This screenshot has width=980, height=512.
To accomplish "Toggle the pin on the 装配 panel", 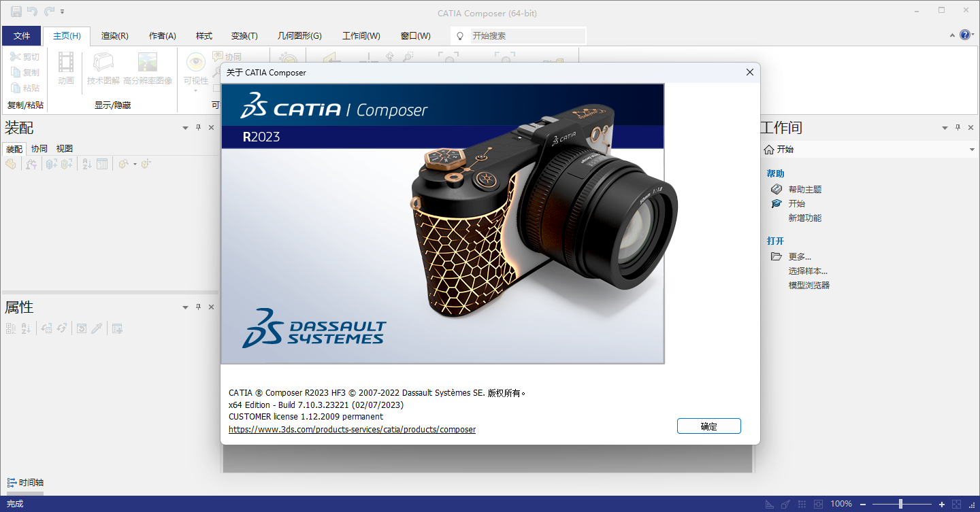I will [x=198, y=128].
